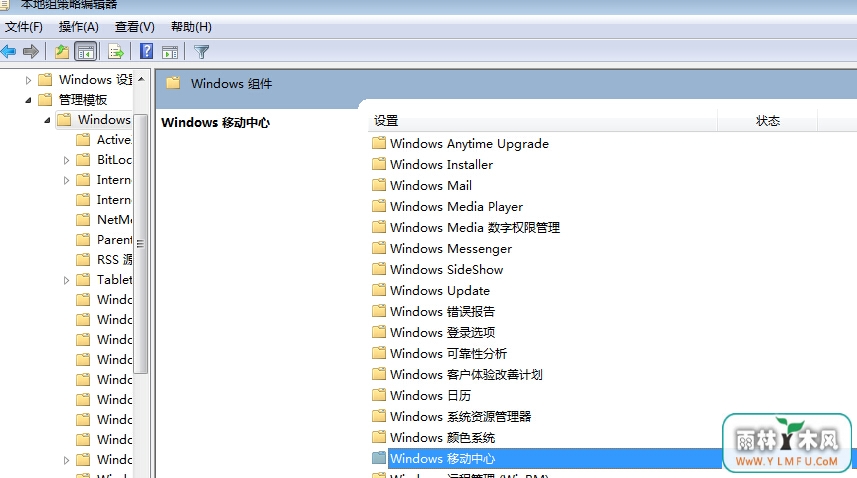The height and width of the screenshot is (478, 857).
Task: Select Active tree item
Action: point(114,139)
